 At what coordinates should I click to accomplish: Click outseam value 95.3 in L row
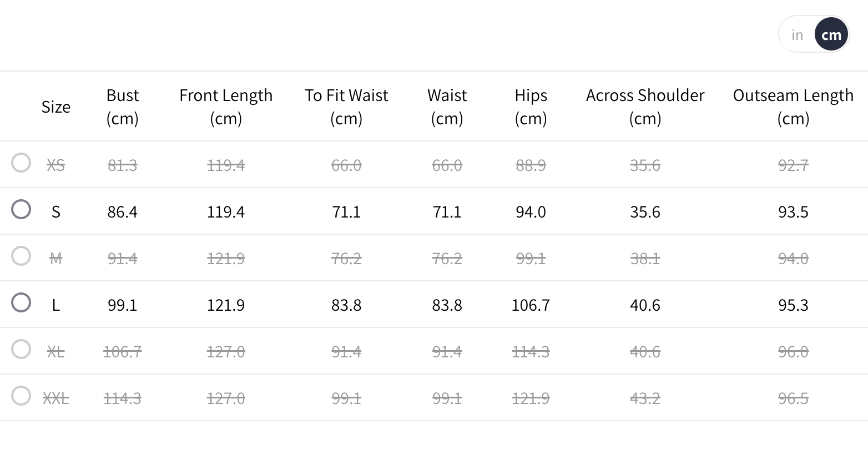pyautogui.click(x=793, y=305)
